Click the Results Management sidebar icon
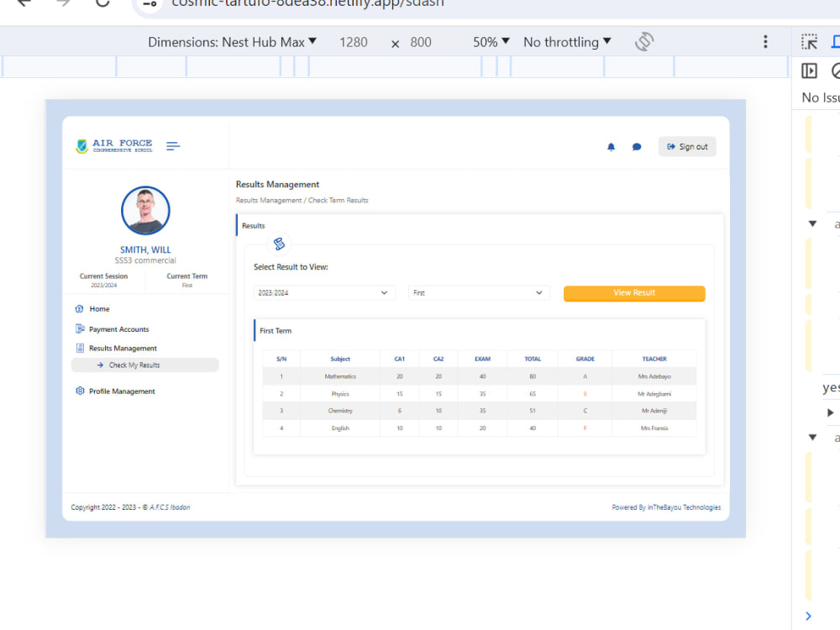The height and width of the screenshot is (630, 840). coord(80,349)
